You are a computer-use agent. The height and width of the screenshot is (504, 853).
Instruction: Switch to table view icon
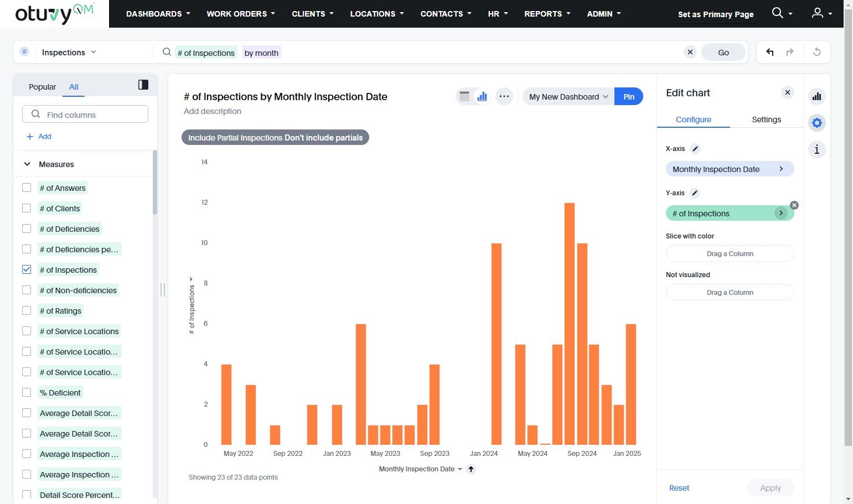tap(464, 96)
